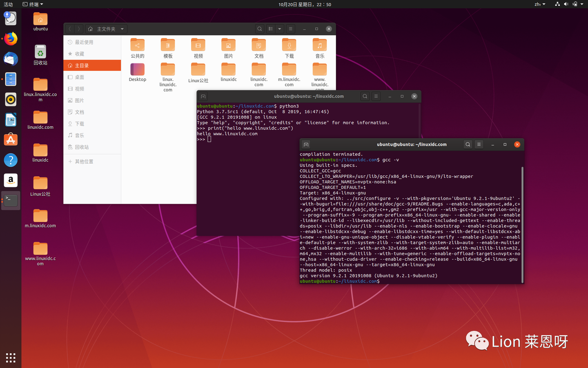The height and width of the screenshot is (368, 588).
Task: Expand the 主文件夹 path dropdown
Action: 122,29
